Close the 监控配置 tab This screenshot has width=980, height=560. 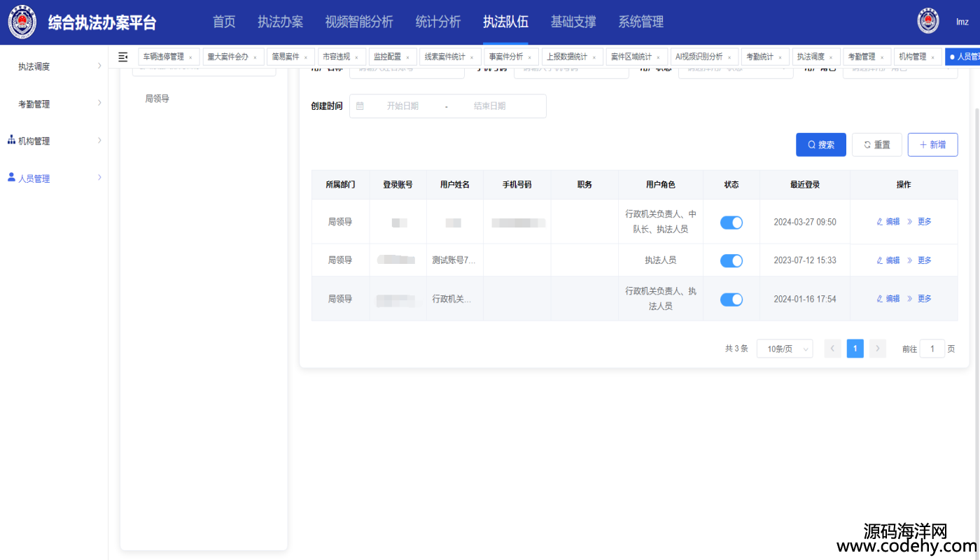[408, 57]
